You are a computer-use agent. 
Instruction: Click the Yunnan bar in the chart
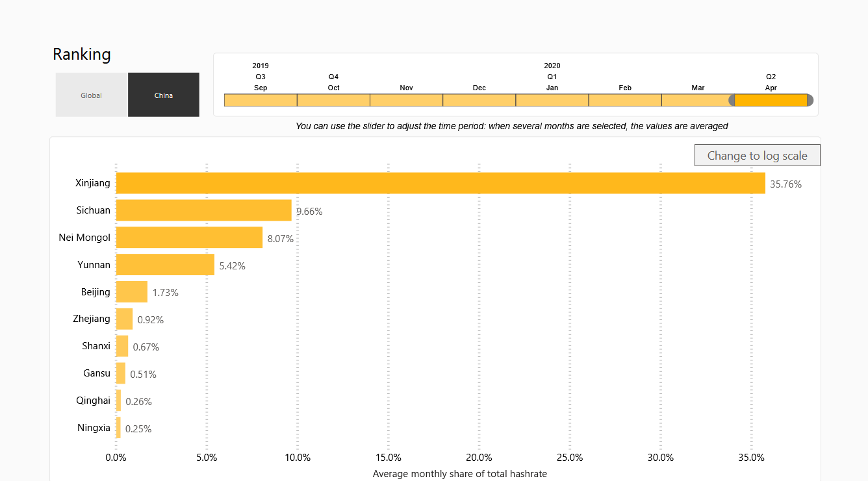click(x=165, y=265)
